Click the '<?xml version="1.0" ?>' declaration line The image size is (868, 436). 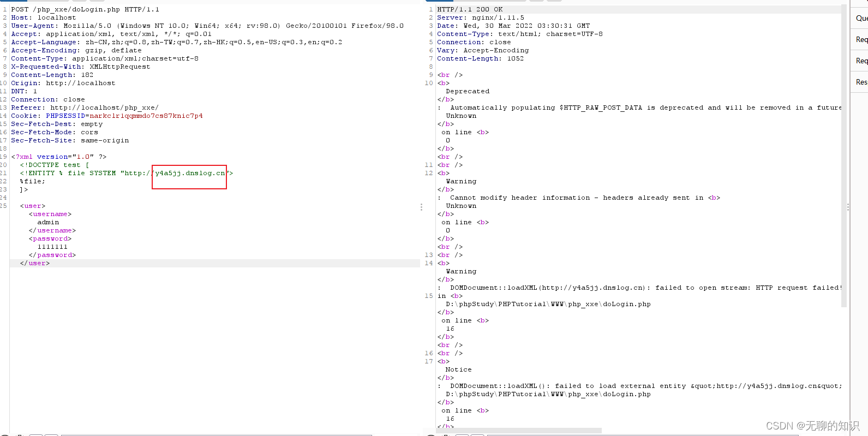coord(59,157)
